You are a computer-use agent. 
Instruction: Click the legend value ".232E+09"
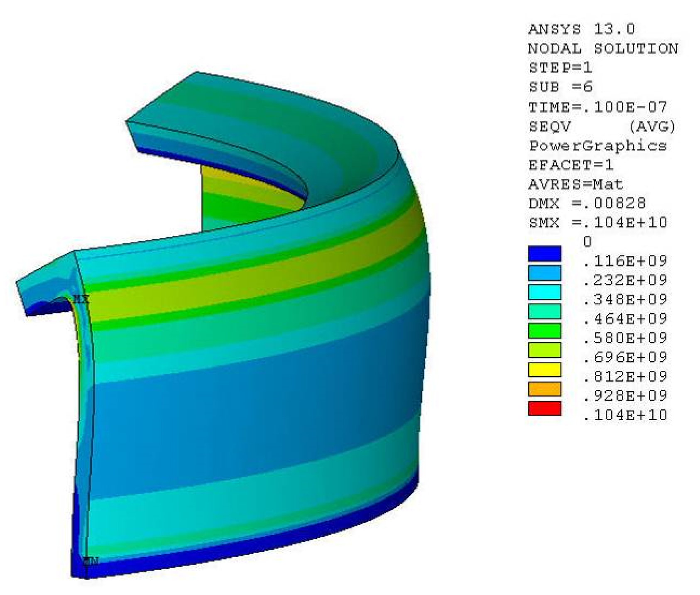(625, 280)
